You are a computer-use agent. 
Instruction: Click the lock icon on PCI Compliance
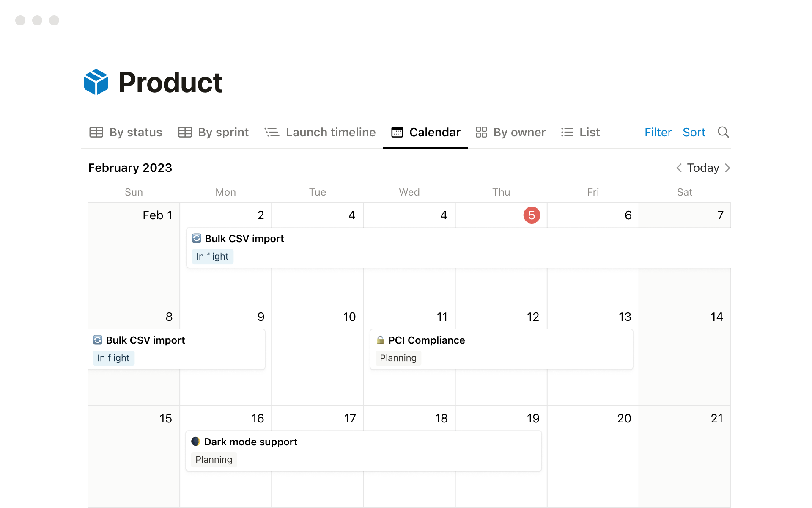380,340
